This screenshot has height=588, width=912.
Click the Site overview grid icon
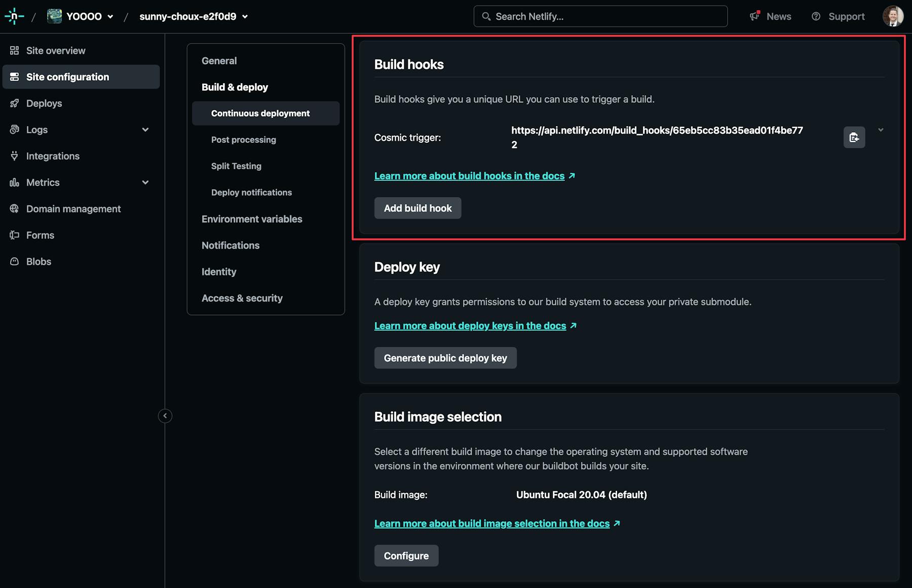14,51
